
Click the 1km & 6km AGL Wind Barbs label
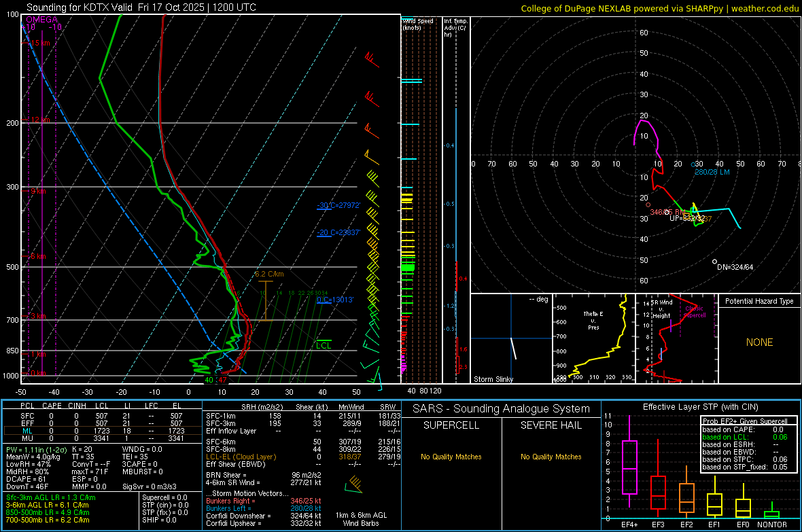(x=361, y=519)
